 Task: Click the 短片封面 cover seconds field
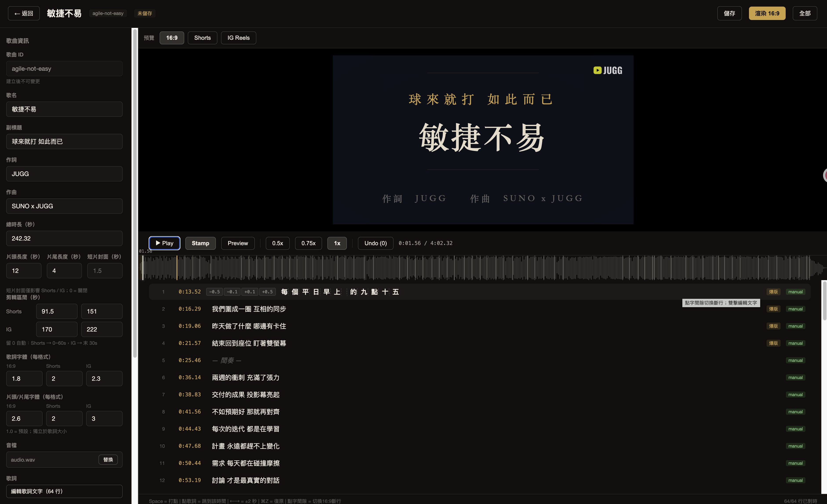coord(105,271)
